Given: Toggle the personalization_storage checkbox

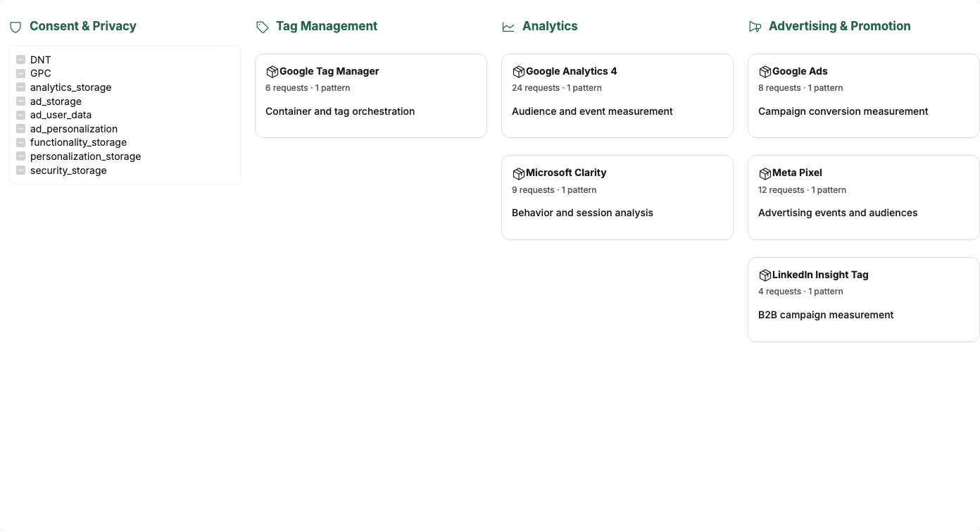Looking at the screenshot, I should click(21, 156).
